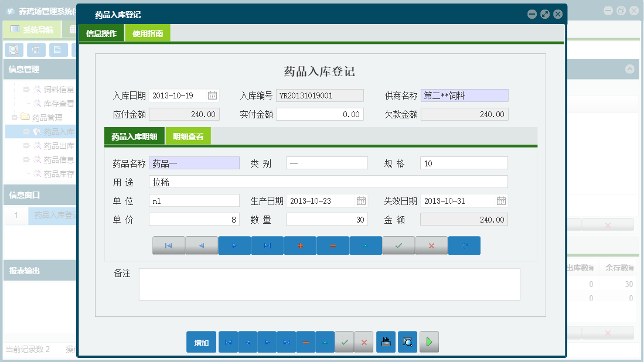644x362 pixels.
Task: Open the calendar picker for 失效日期
Action: pos(501,200)
